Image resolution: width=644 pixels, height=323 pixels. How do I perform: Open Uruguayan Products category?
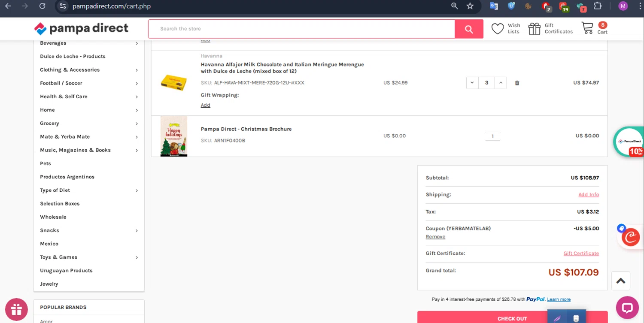tap(66, 271)
